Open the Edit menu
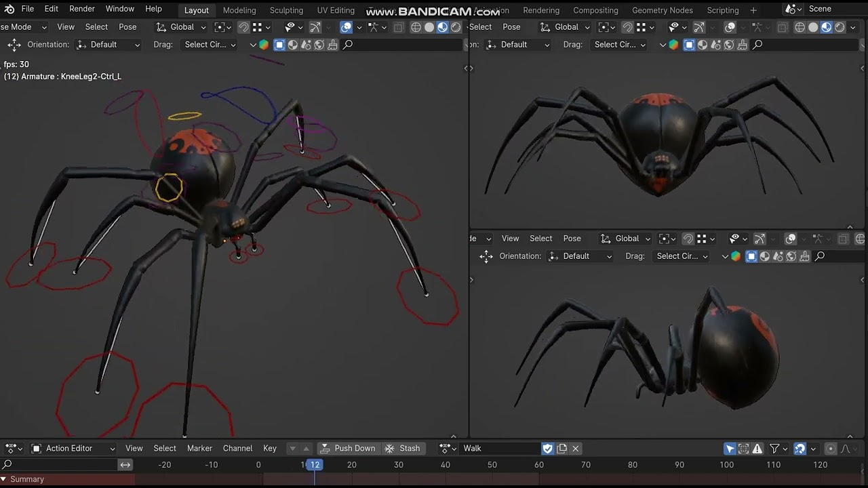The width and height of the screenshot is (868, 488). tap(52, 9)
